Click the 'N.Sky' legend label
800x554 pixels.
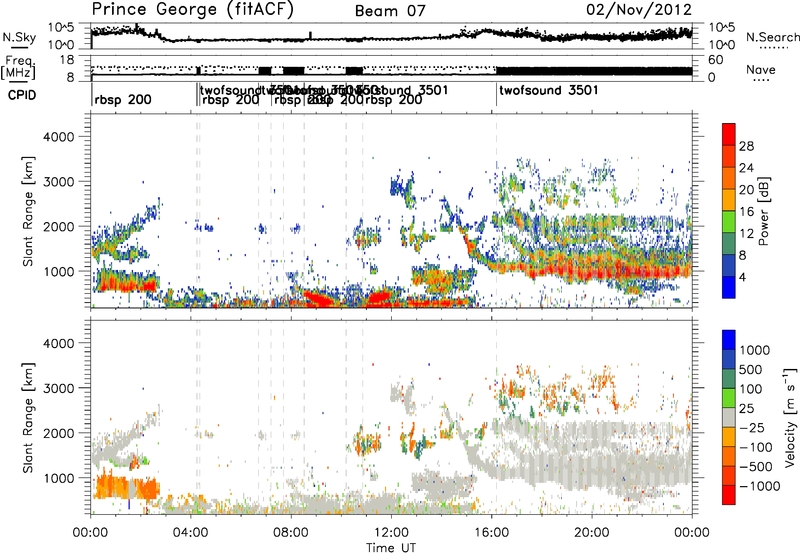19,37
